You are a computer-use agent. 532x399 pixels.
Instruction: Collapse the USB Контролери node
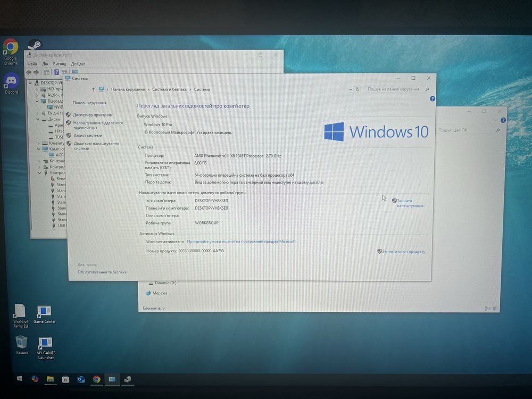tap(40, 173)
